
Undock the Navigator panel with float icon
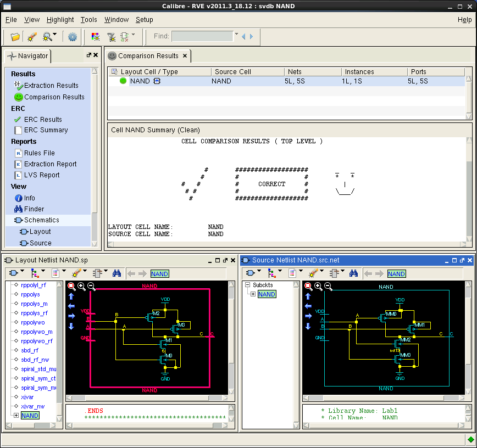pyautogui.click(x=88, y=55)
